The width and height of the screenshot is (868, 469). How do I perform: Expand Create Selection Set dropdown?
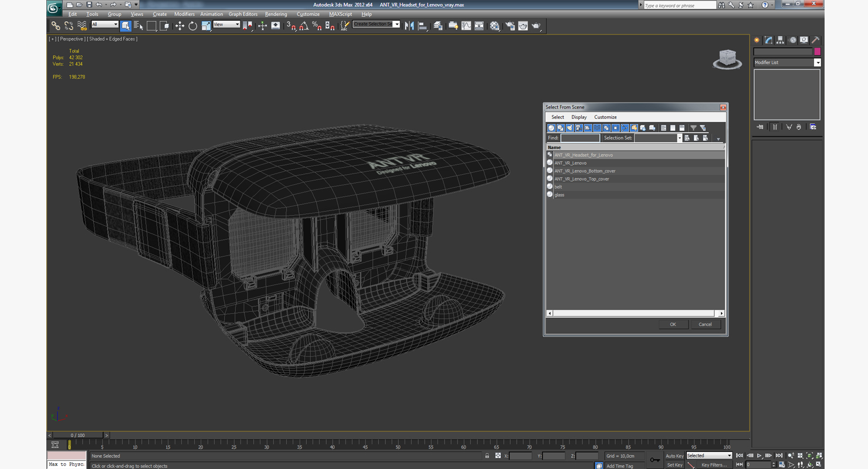pyautogui.click(x=397, y=24)
